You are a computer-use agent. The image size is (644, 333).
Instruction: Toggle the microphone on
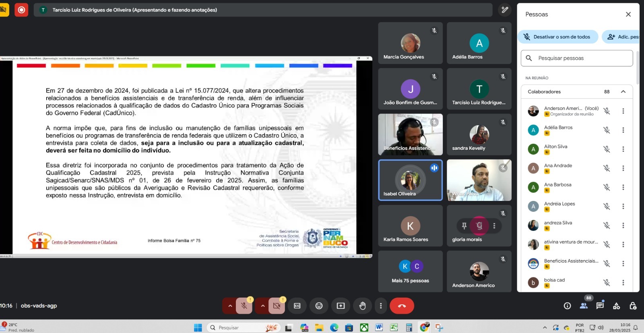tap(244, 306)
